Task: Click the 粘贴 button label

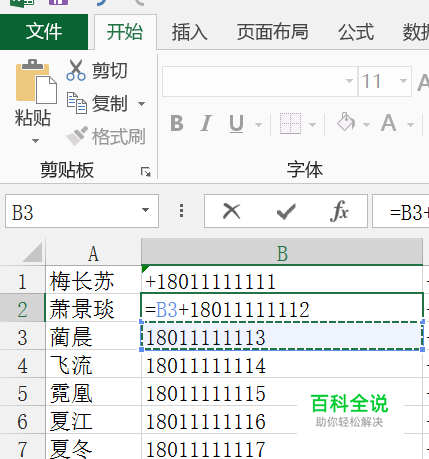Action: coord(33,118)
